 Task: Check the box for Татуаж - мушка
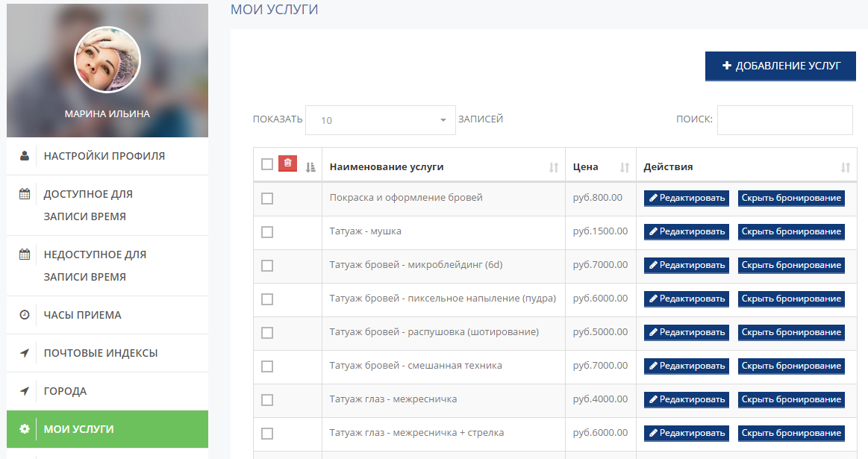click(x=267, y=232)
